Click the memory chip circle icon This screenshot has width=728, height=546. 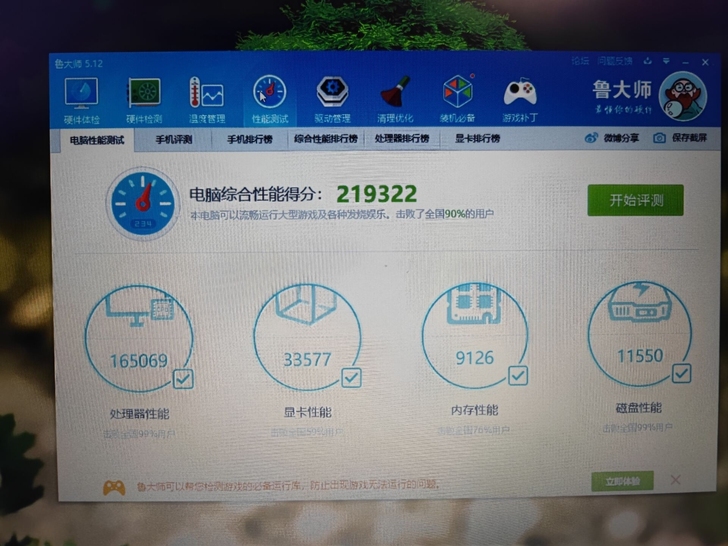474,335
